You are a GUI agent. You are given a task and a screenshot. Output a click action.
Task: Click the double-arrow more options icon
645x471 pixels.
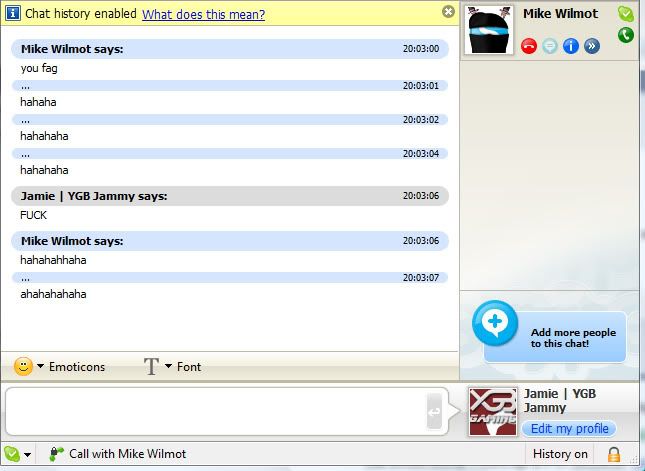pos(591,46)
